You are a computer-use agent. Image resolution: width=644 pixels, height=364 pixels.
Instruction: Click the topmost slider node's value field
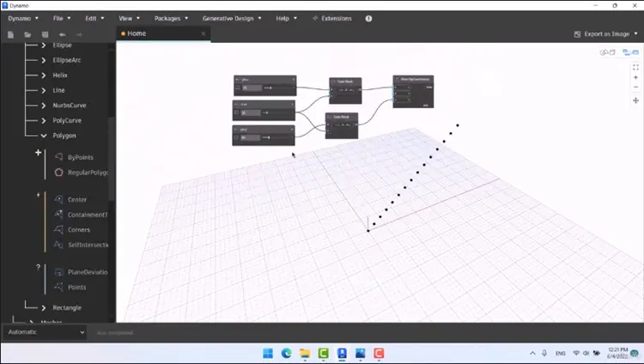coord(252,88)
